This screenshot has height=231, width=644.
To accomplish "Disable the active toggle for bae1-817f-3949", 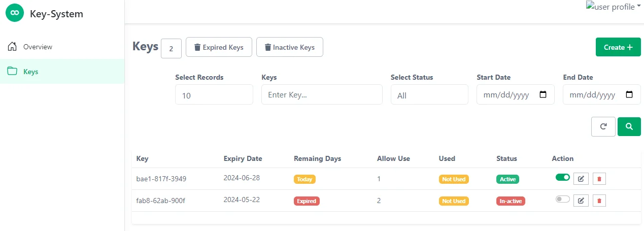I will (563, 177).
